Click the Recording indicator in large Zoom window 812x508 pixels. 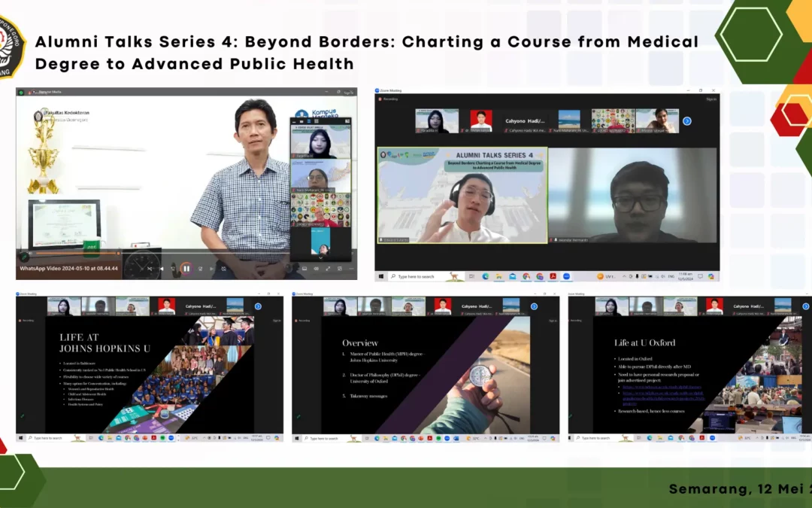coord(389,99)
